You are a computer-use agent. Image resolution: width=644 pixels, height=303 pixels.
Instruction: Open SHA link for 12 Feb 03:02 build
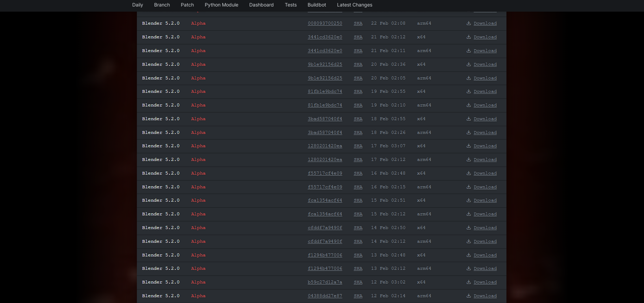coord(358,282)
